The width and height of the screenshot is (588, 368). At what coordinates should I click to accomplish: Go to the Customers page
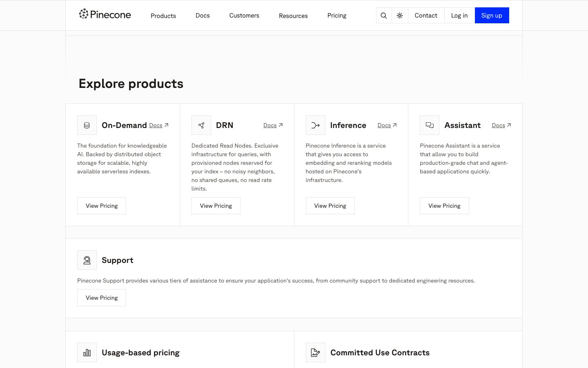(x=244, y=16)
